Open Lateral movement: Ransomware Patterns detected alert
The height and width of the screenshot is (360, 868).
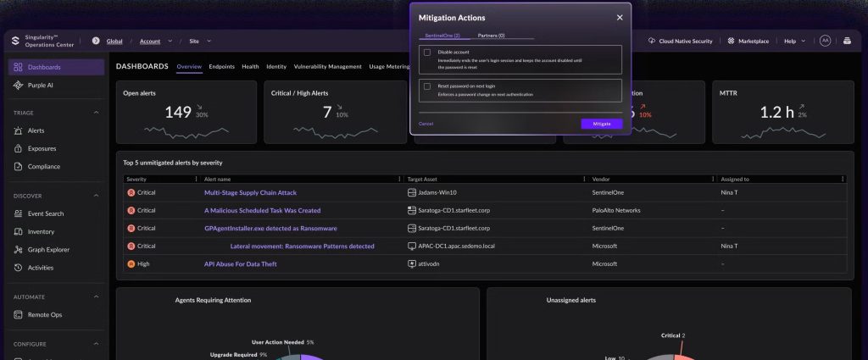click(x=303, y=246)
